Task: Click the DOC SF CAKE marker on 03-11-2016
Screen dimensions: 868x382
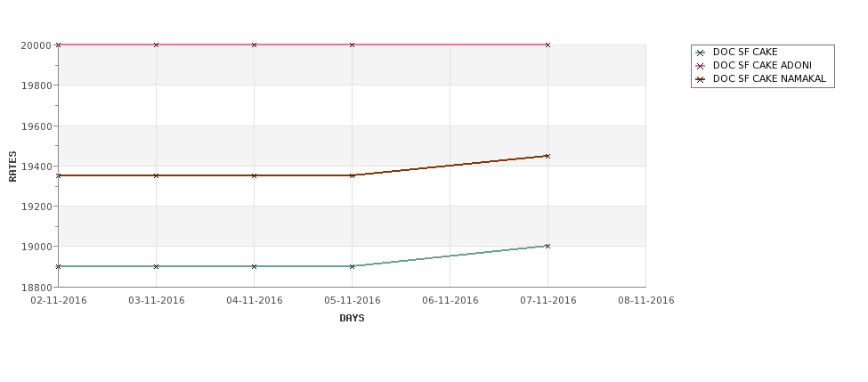Action: (156, 266)
